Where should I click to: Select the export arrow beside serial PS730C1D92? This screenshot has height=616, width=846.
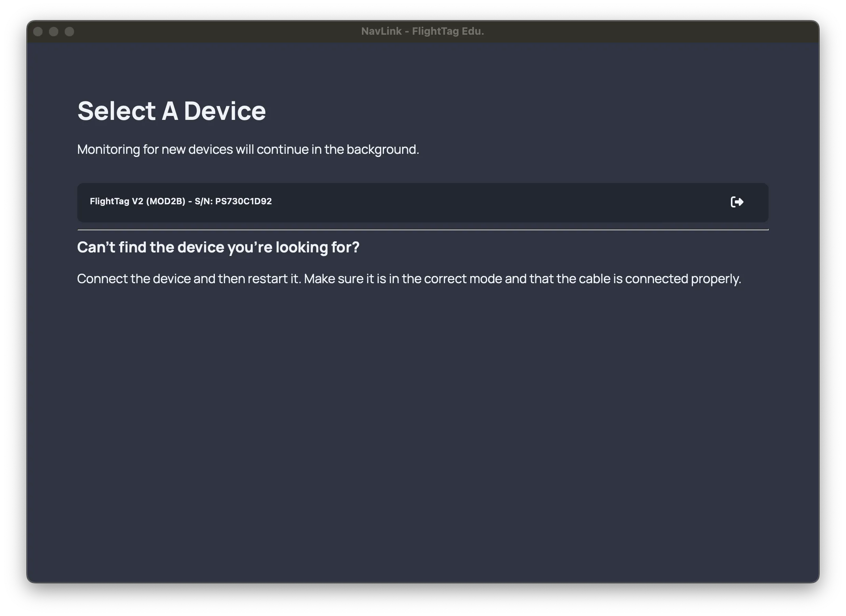tap(737, 202)
